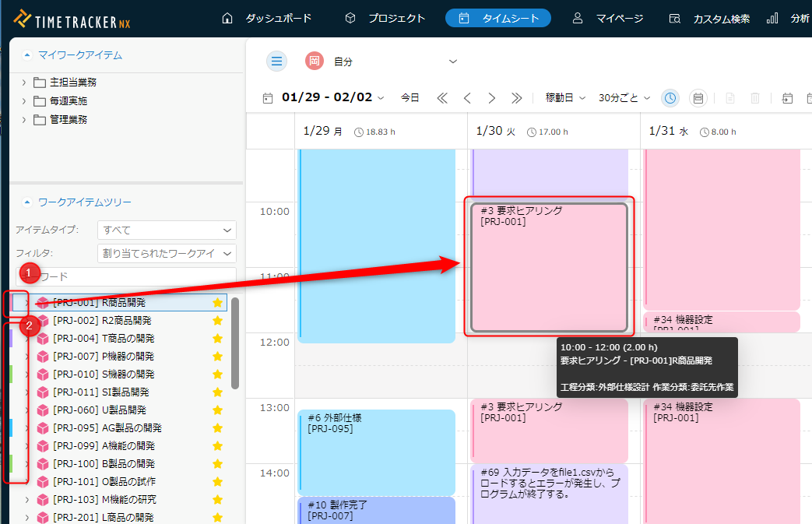Image resolution: width=812 pixels, height=524 pixels.
Task: Open the 30分ごと interval dropdown
Action: coord(624,98)
